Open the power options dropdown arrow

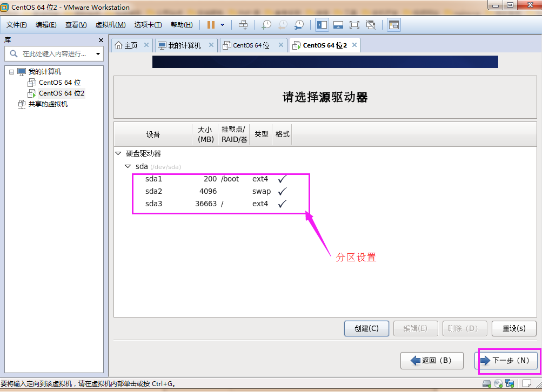(222, 25)
